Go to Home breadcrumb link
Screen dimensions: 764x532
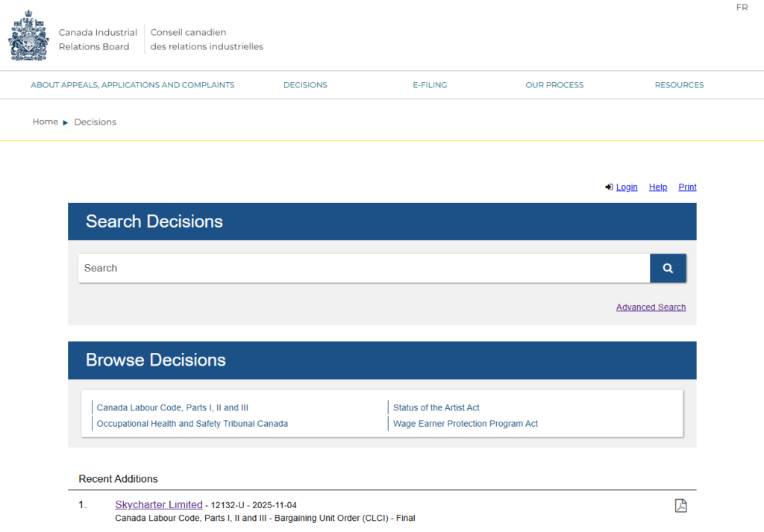tap(45, 122)
